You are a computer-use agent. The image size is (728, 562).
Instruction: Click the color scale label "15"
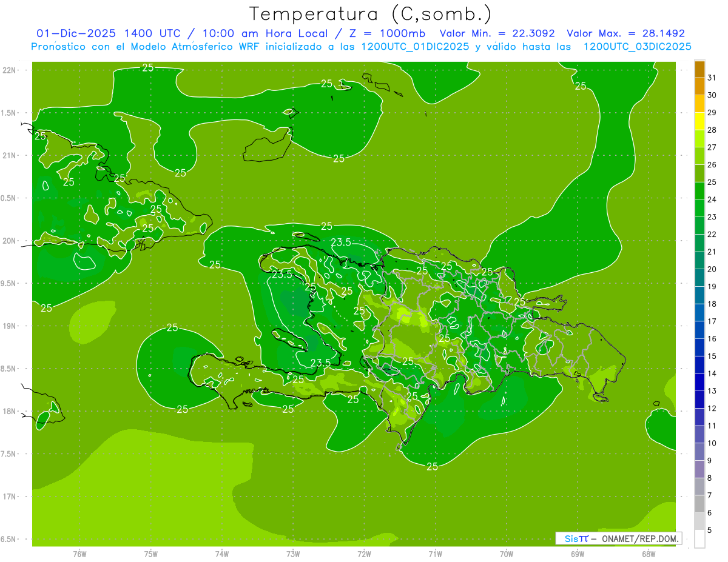(712, 356)
